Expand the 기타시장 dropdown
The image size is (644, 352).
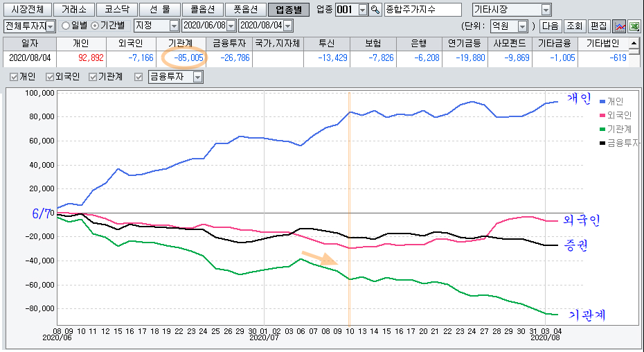(x=546, y=10)
